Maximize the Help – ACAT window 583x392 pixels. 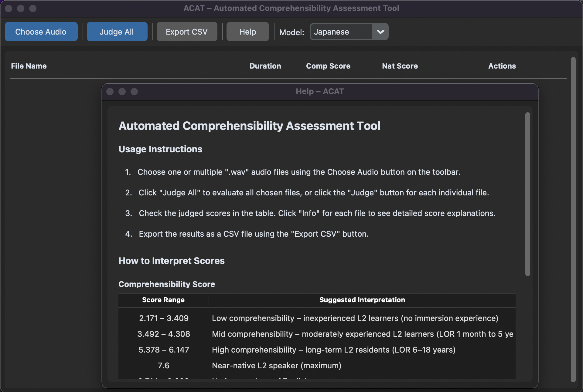click(x=134, y=92)
